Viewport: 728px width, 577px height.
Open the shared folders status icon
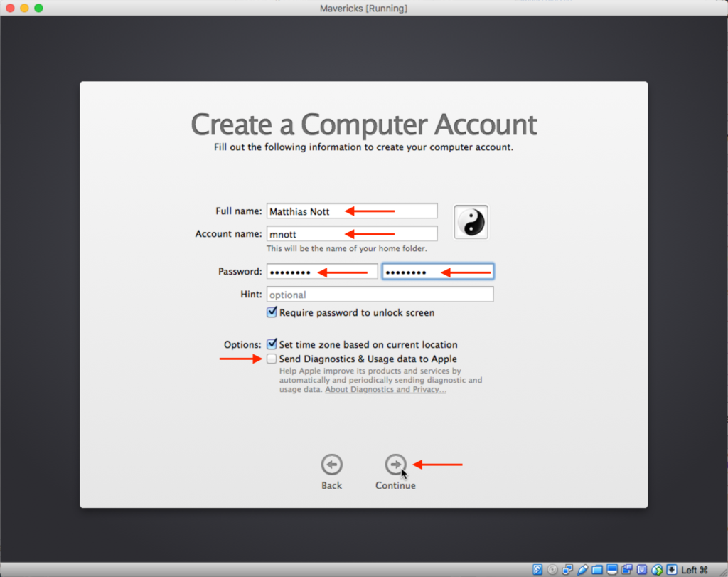tap(596, 570)
